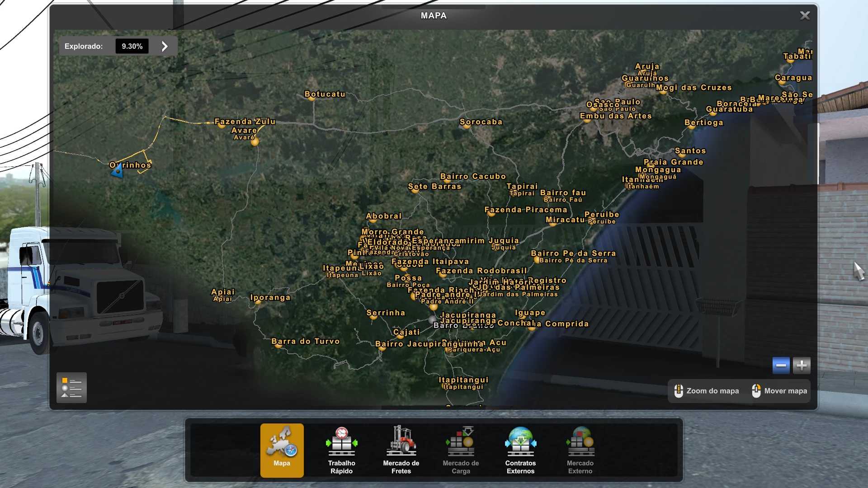The image size is (868, 488).
Task: Zoom out map with minus button
Action: (781, 365)
